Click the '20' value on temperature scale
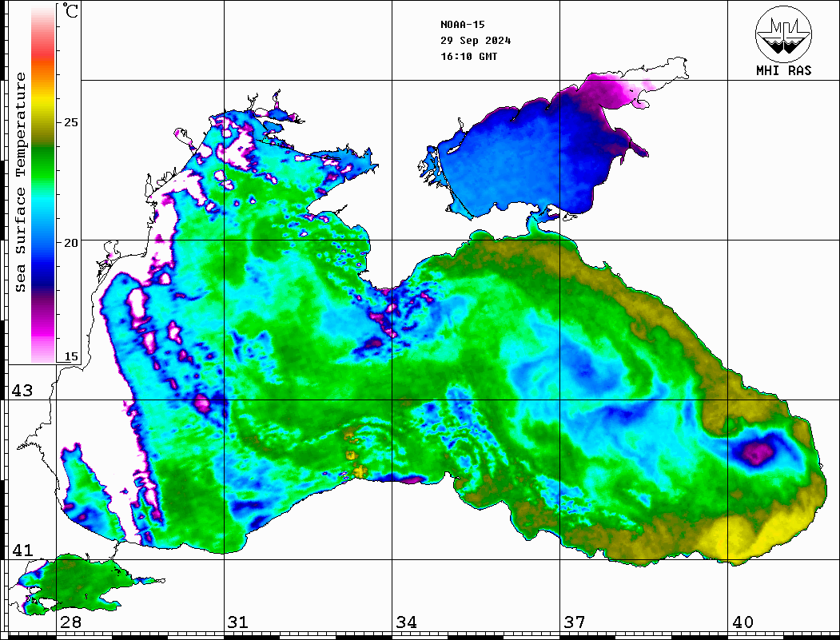Screen dimensions: 840x640 [x=70, y=243]
